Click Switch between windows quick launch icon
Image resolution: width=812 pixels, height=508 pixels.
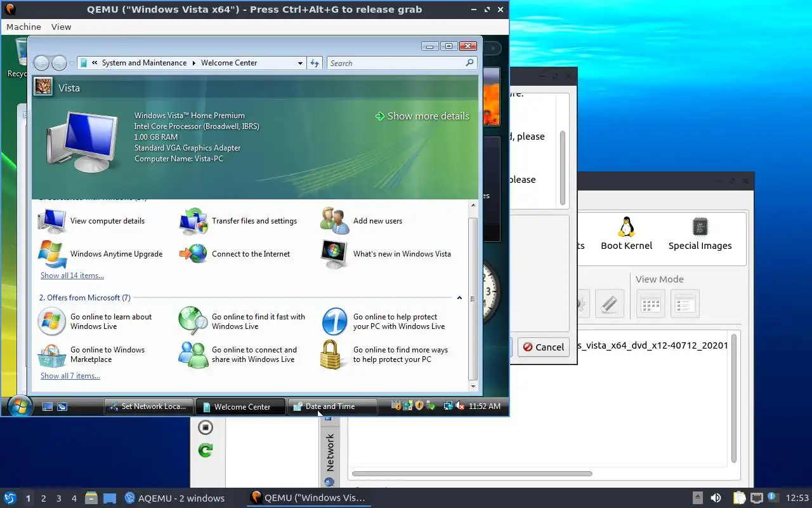(62, 406)
